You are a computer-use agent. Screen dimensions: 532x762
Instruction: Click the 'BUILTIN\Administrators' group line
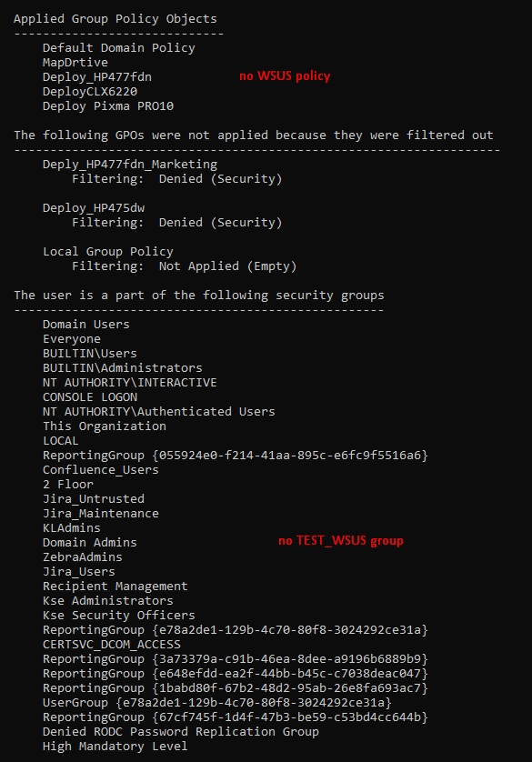[x=123, y=368]
